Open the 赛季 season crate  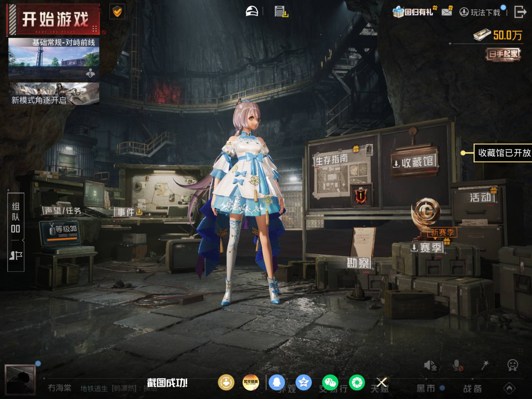tap(427, 248)
